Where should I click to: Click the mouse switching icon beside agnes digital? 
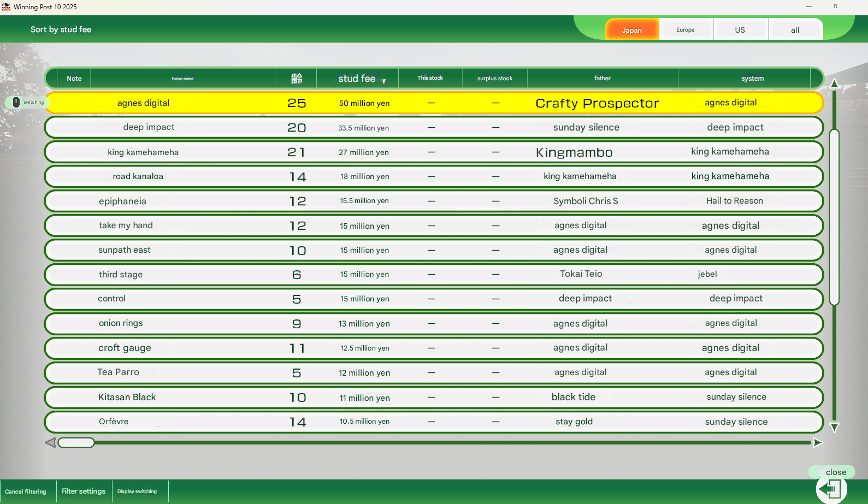[16, 102]
